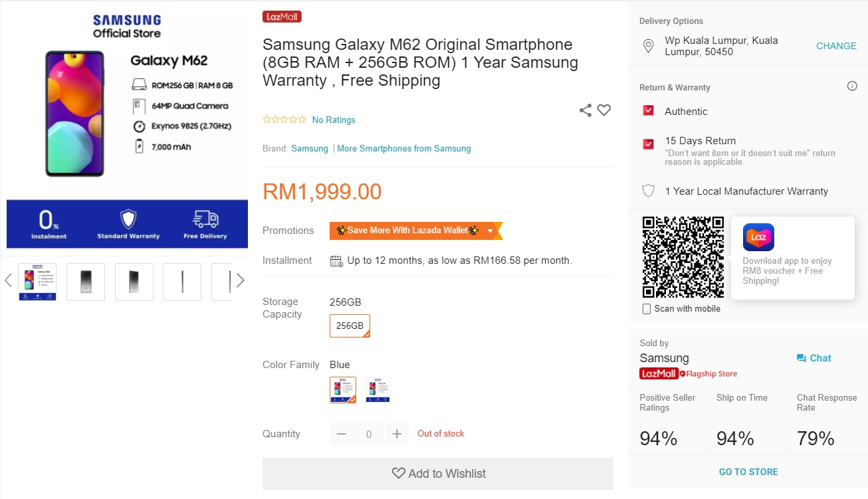Show previous product thumbnails with left arrow
Viewport: 868px width, 499px height.
pyautogui.click(x=8, y=281)
